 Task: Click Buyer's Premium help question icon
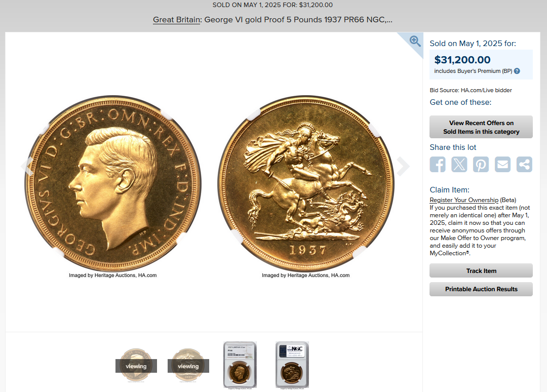tap(517, 71)
